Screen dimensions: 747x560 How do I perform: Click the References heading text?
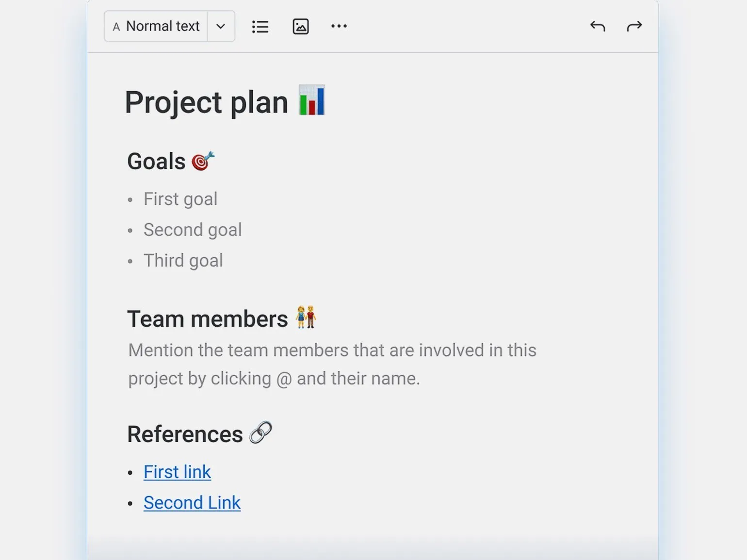tap(185, 434)
